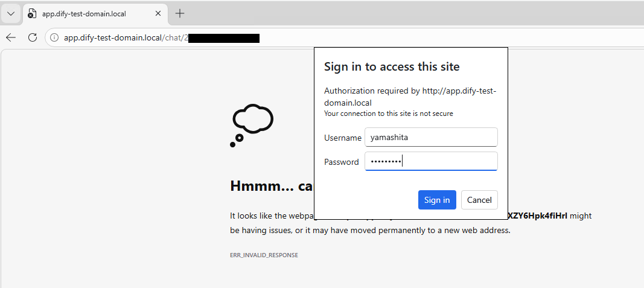Viewport: 644px width, 288px height.
Task: Click the Password field with masked dots
Action: click(x=431, y=161)
